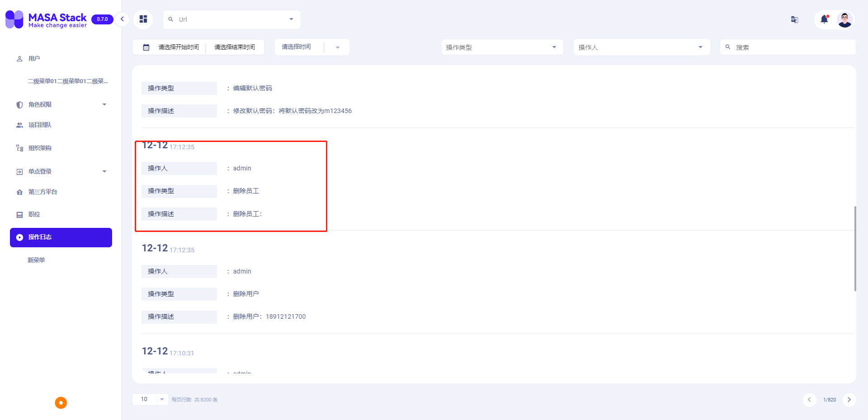Expand the 角色权限 menu group

61,104
